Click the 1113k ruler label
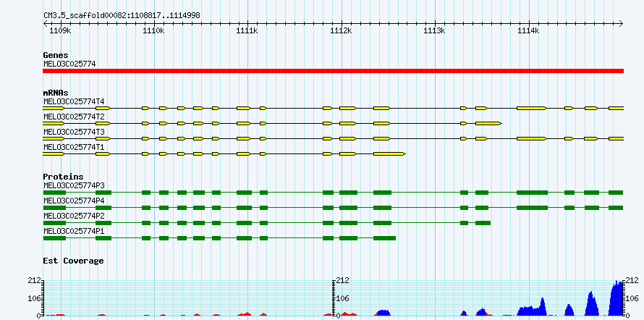644x320 pixels. pyautogui.click(x=434, y=30)
